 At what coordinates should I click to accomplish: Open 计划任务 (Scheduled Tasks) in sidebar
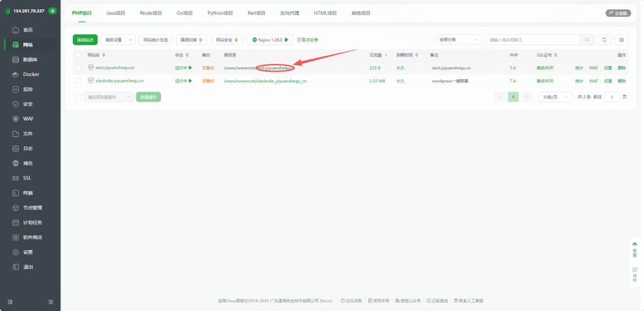coord(32,222)
